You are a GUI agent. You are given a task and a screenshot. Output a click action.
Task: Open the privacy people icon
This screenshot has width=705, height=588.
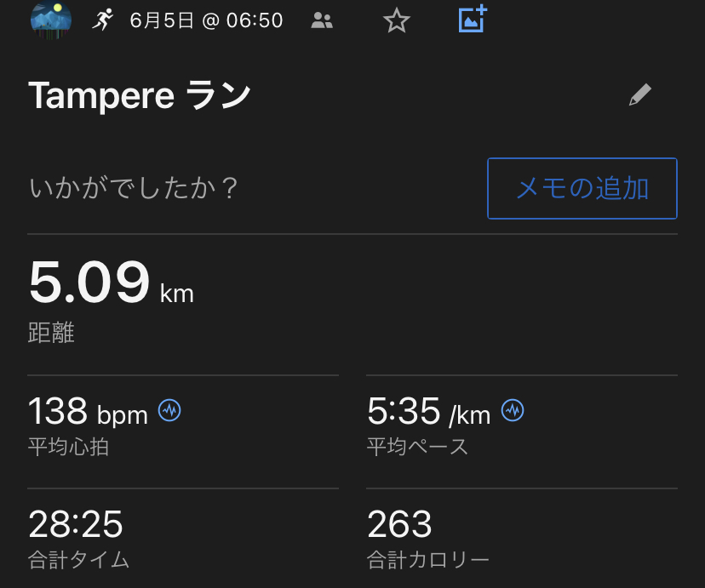[322, 20]
